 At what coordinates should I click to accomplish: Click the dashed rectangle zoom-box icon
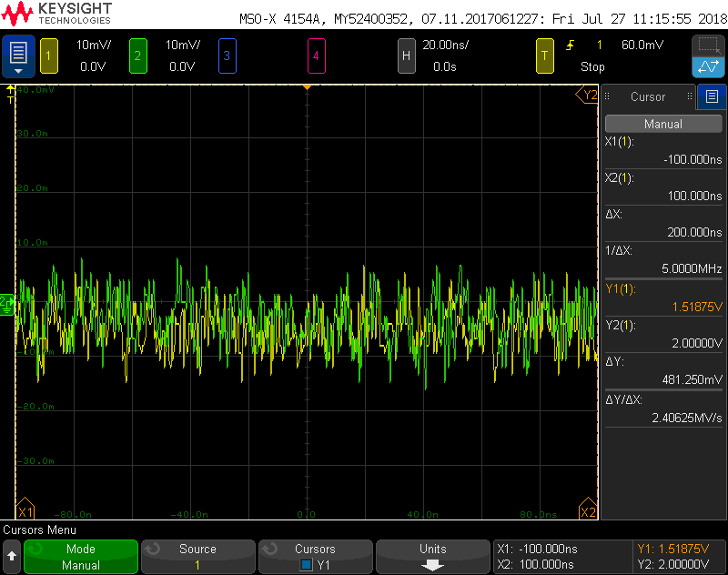tap(708, 45)
